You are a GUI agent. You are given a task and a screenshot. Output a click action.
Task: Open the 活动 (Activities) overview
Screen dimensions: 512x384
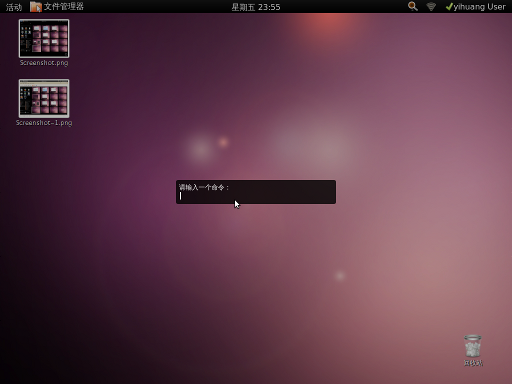tap(14, 7)
